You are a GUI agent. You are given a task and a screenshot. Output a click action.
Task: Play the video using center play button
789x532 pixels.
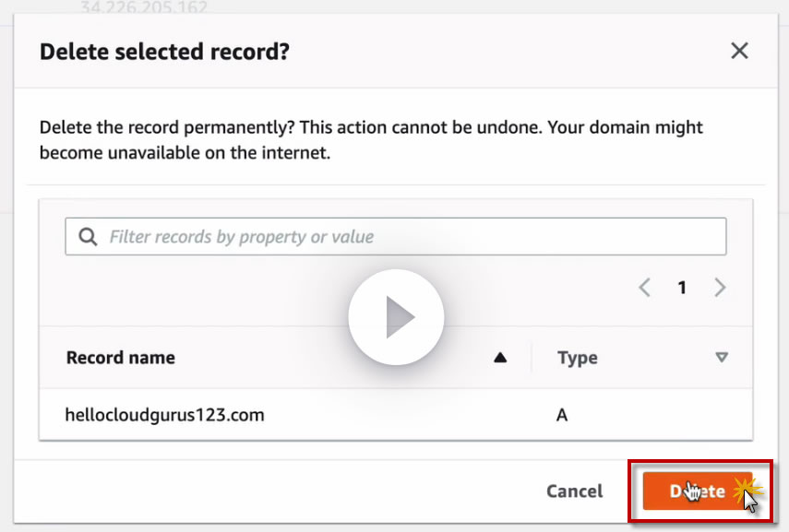click(396, 317)
